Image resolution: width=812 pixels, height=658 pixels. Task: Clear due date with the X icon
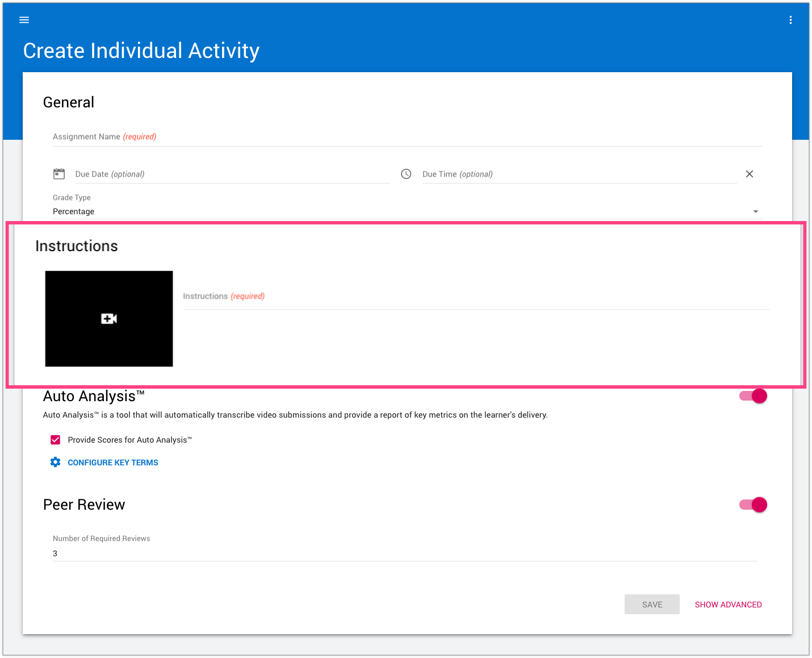click(x=750, y=174)
